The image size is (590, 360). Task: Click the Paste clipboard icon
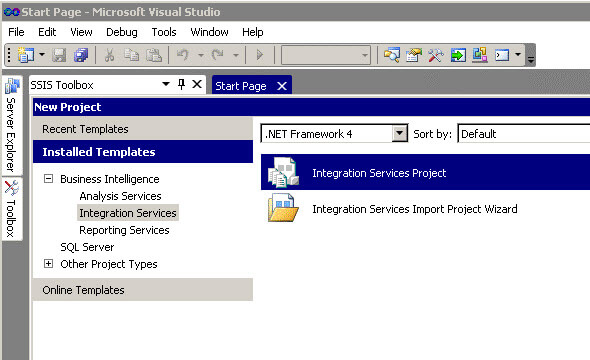[x=154, y=55]
